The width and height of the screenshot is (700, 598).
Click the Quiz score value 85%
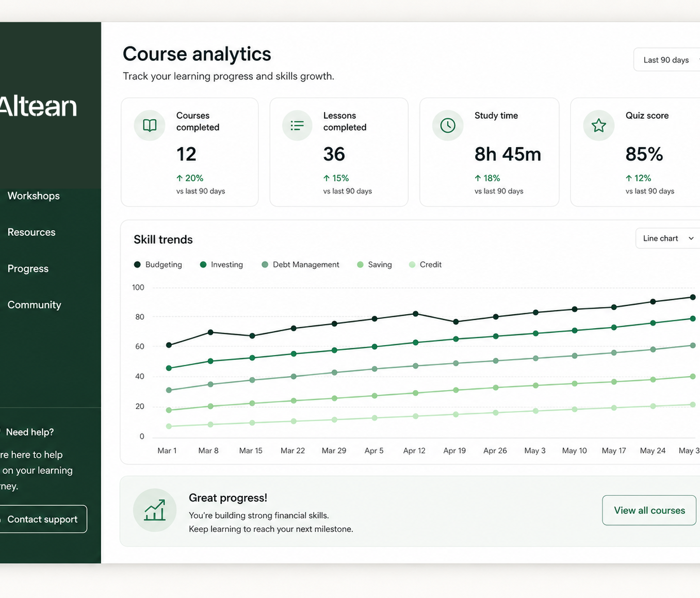[x=644, y=154]
